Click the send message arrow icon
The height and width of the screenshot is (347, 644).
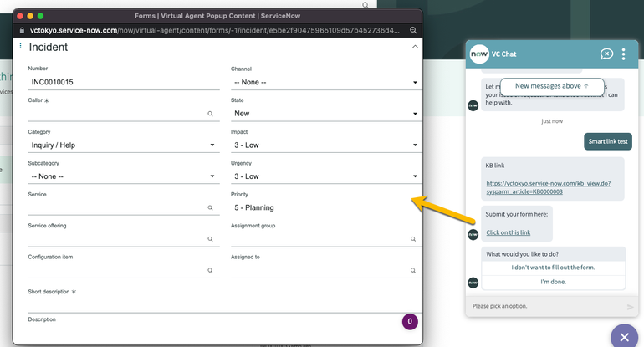point(630,307)
